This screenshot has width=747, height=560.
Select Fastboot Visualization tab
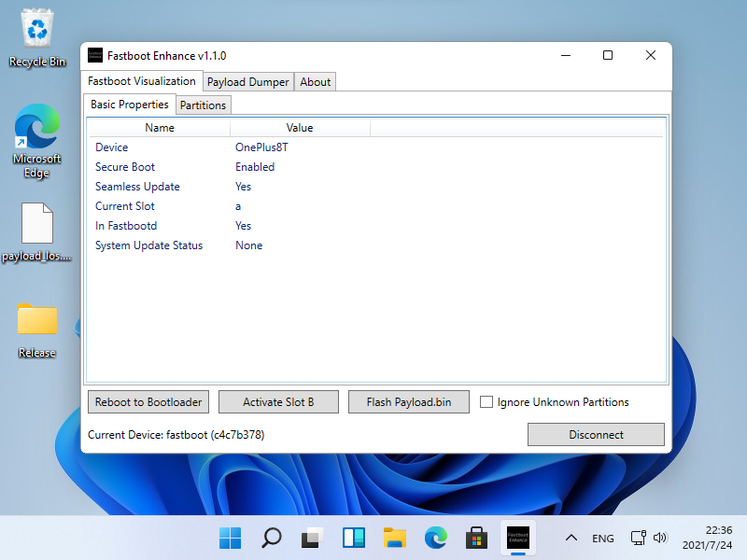[142, 81]
